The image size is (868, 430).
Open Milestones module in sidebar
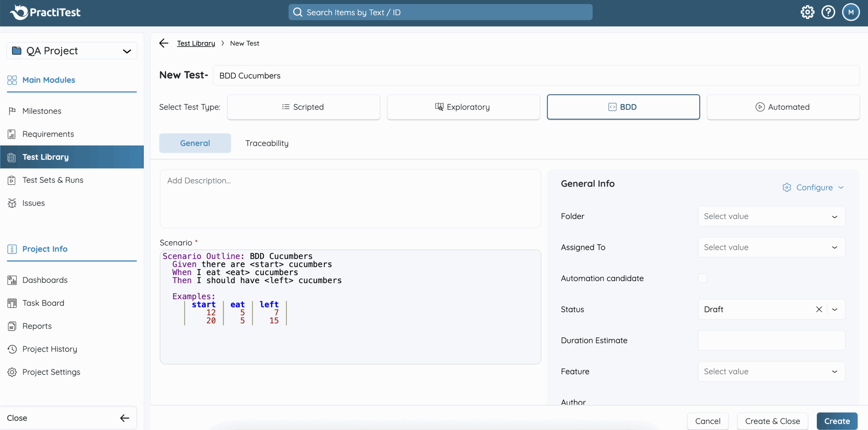[x=42, y=111]
